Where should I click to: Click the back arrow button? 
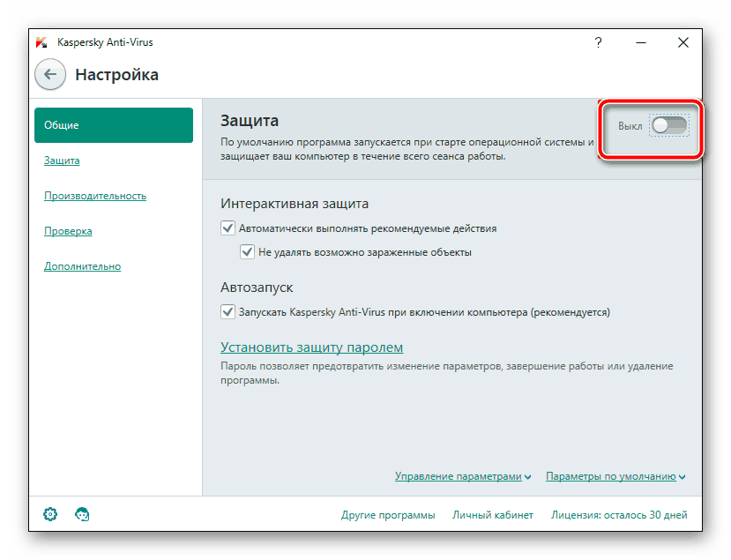point(50,75)
